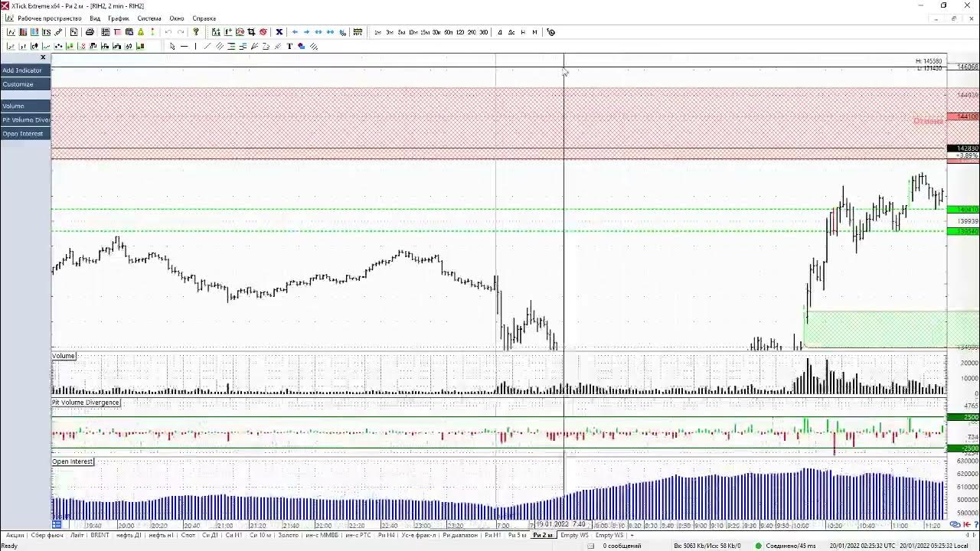980x551 pixels.
Task: Click the print icon in toolbar
Action: pos(90,32)
